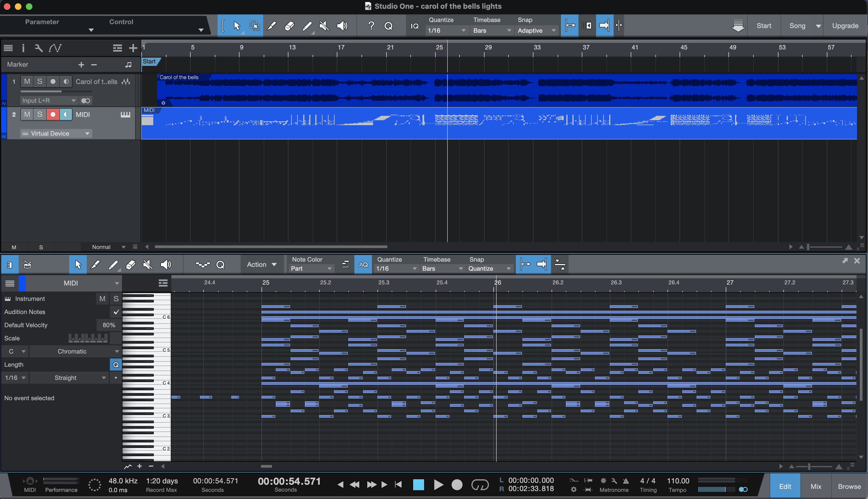
Task: Open the Action dropdown menu
Action: (262, 265)
